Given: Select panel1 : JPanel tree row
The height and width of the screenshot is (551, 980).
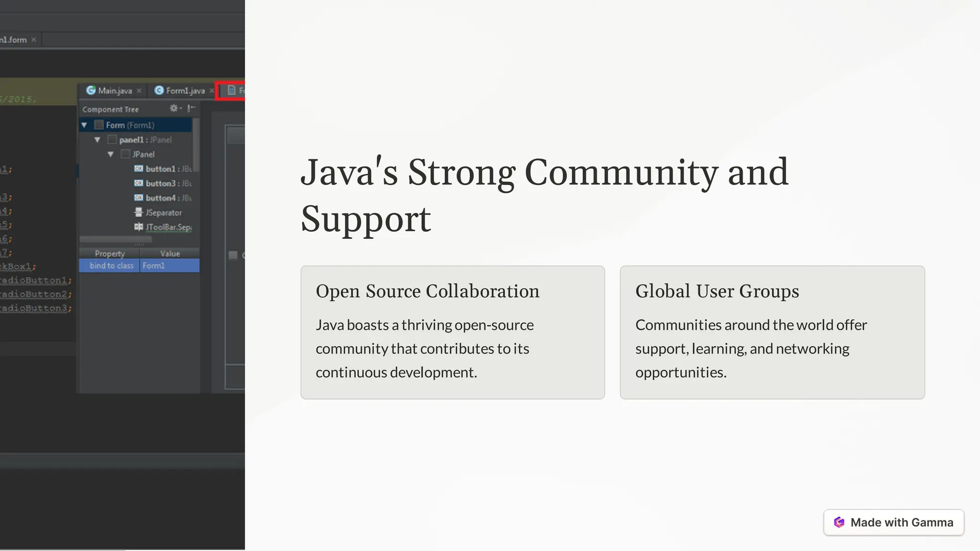Looking at the screenshot, I should (x=136, y=140).
